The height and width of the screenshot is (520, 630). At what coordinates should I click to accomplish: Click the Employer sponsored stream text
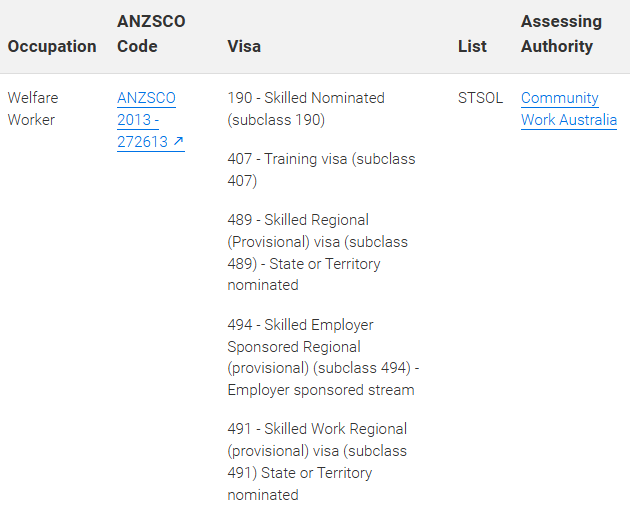[320, 390]
